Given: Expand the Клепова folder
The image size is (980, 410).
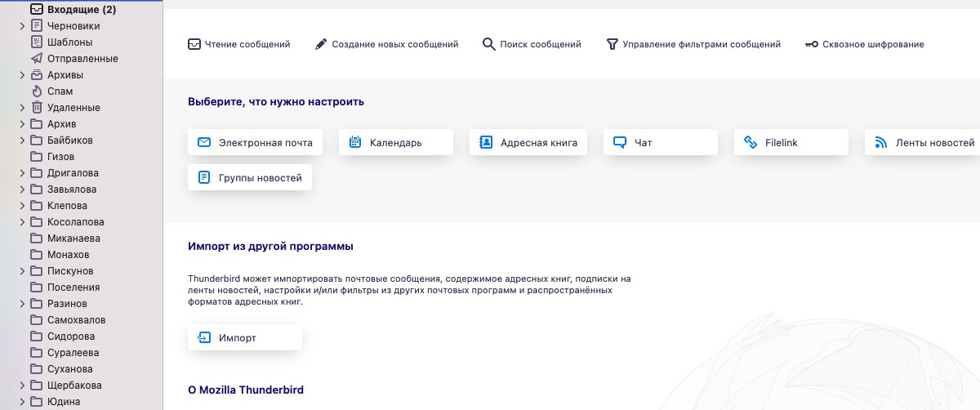Looking at the screenshot, I should (x=22, y=206).
